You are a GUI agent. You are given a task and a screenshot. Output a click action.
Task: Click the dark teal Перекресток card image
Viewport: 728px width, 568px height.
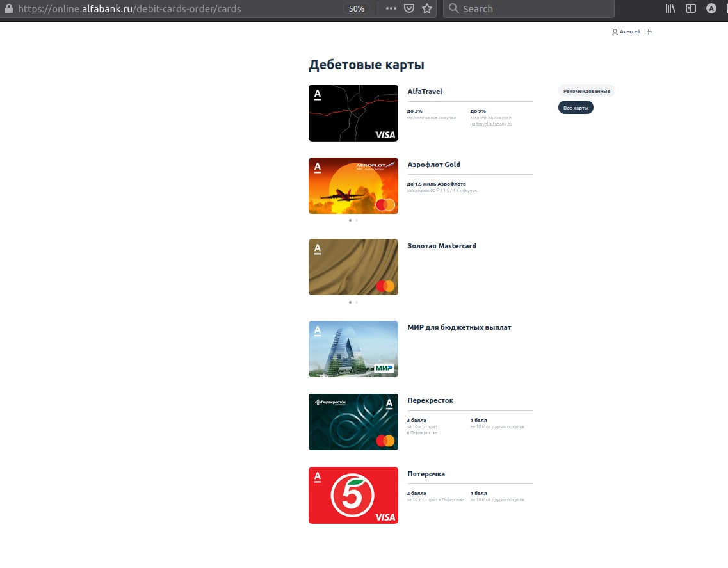[x=353, y=422]
